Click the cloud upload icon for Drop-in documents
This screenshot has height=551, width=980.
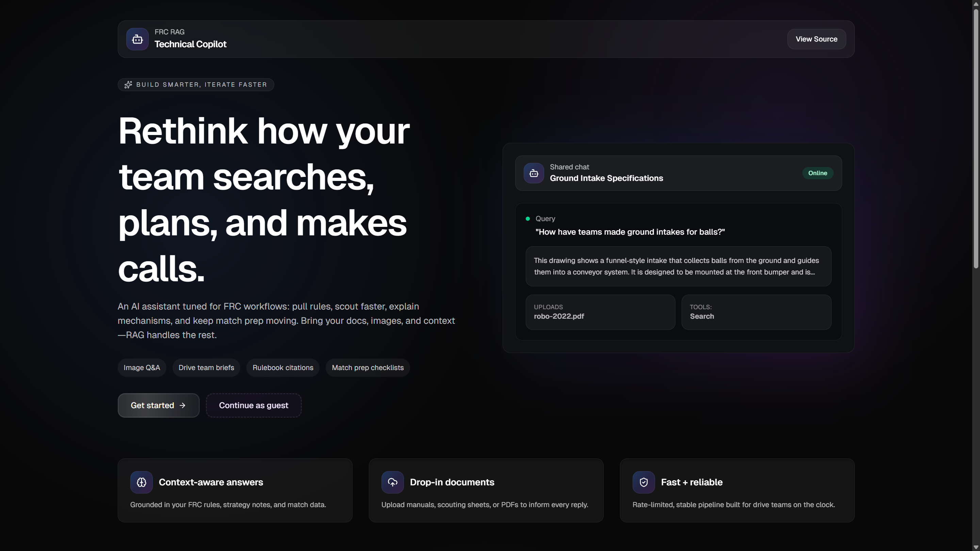coord(393,482)
